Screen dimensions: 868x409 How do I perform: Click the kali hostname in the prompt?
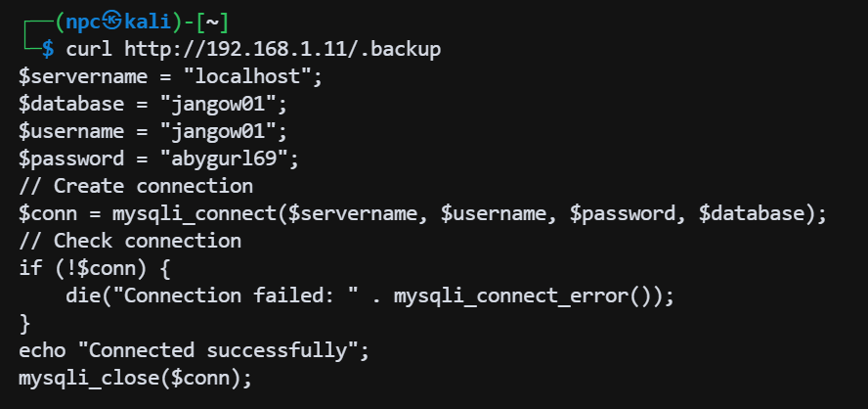pyautogui.click(x=147, y=21)
